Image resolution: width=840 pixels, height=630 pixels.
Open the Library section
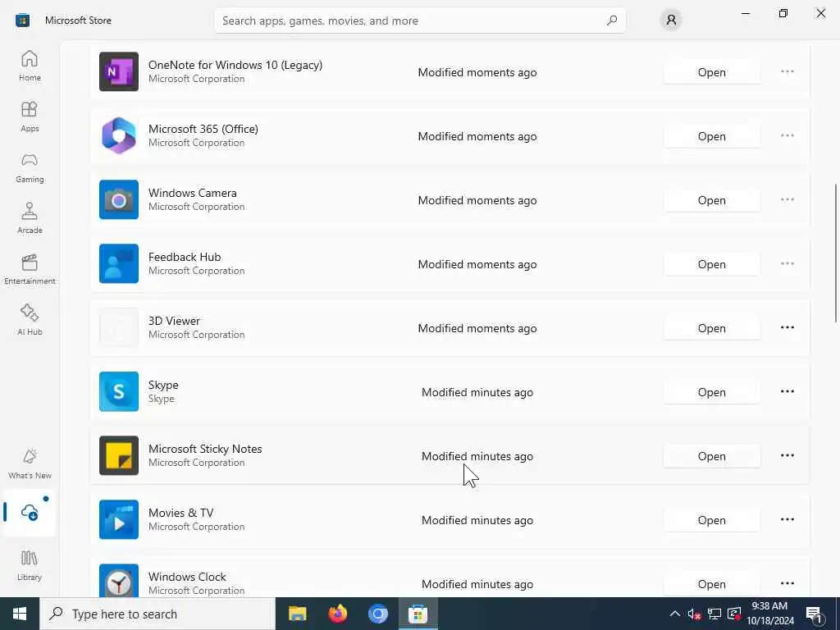(x=30, y=566)
